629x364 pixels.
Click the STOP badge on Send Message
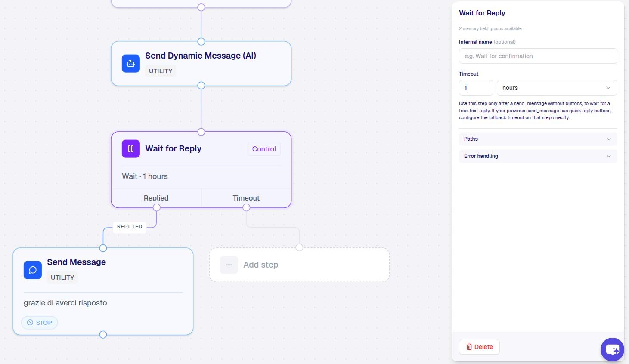point(40,323)
